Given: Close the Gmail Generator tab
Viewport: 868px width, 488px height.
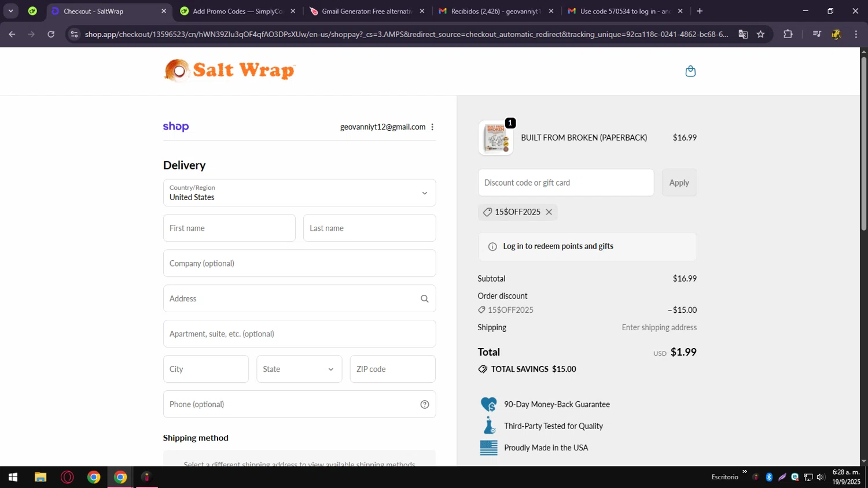Looking at the screenshot, I should click(x=422, y=11).
